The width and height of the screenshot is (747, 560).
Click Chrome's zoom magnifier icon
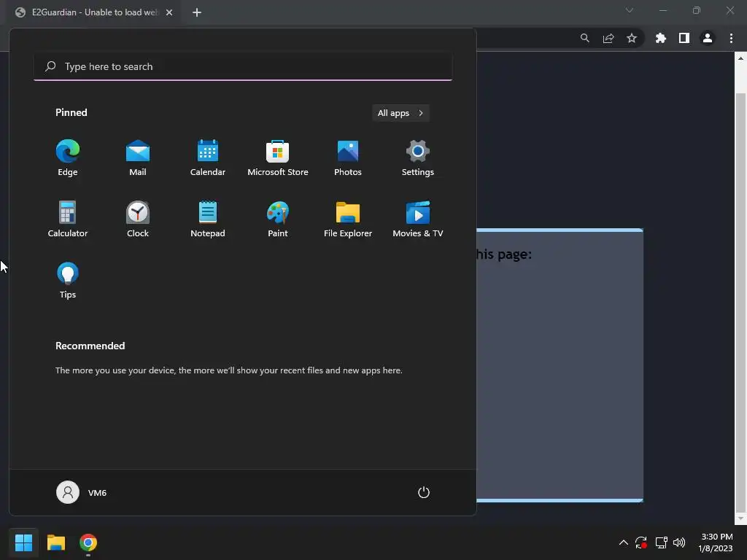click(x=584, y=38)
